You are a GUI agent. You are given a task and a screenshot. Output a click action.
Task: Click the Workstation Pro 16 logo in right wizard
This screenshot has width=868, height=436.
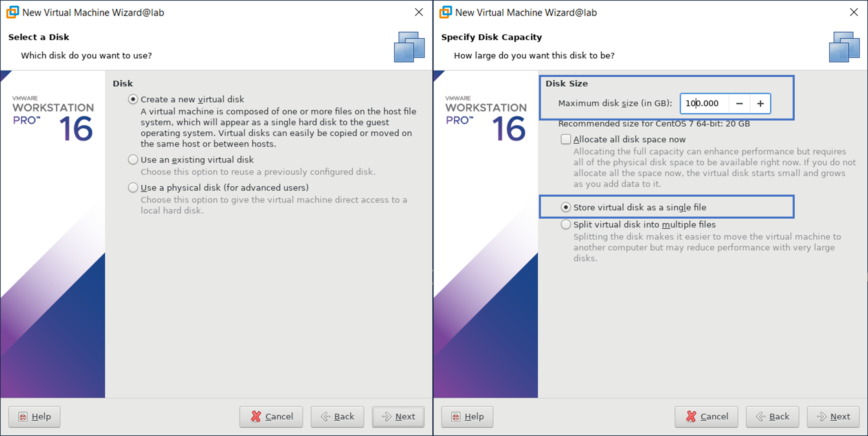(x=486, y=119)
